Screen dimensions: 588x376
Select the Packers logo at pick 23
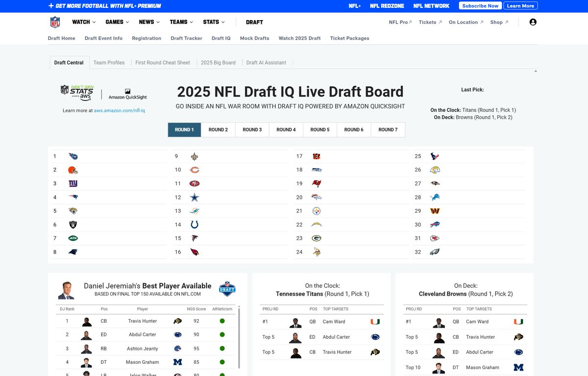317,238
